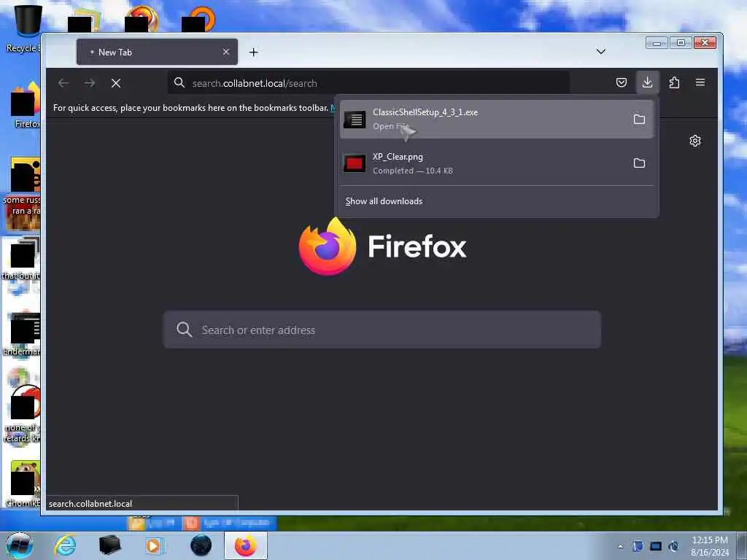This screenshot has height=560, width=747.
Task: Maximize the Firefox window
Action: click(681, 43)
